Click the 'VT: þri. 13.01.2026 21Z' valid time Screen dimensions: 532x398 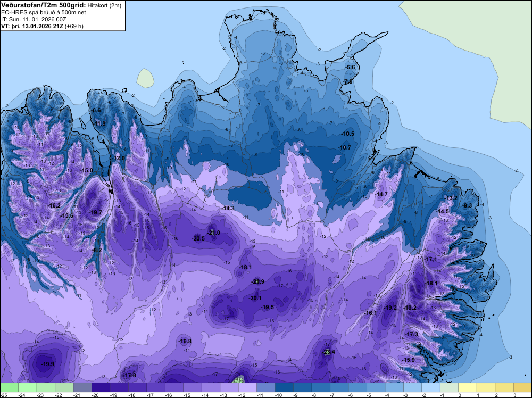[x=31, y=26]
